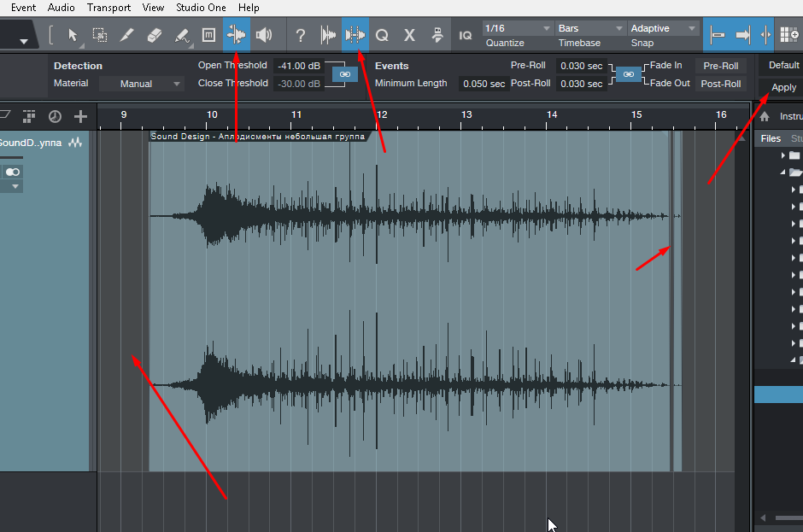Toggle the Strip Silence panel

coord(355,35)
